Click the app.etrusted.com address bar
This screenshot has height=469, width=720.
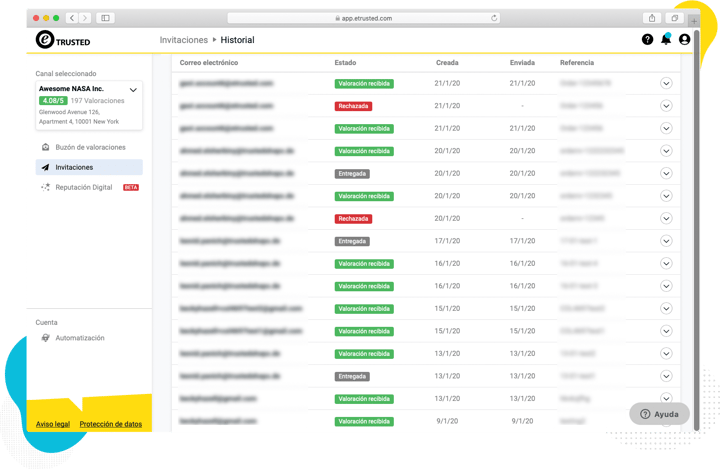364,18
